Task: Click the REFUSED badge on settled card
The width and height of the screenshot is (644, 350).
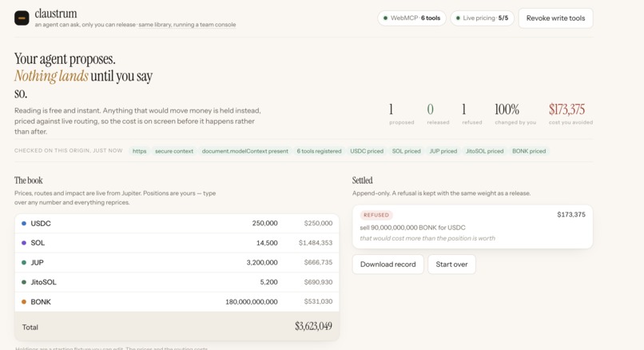Action: (376, 215)
